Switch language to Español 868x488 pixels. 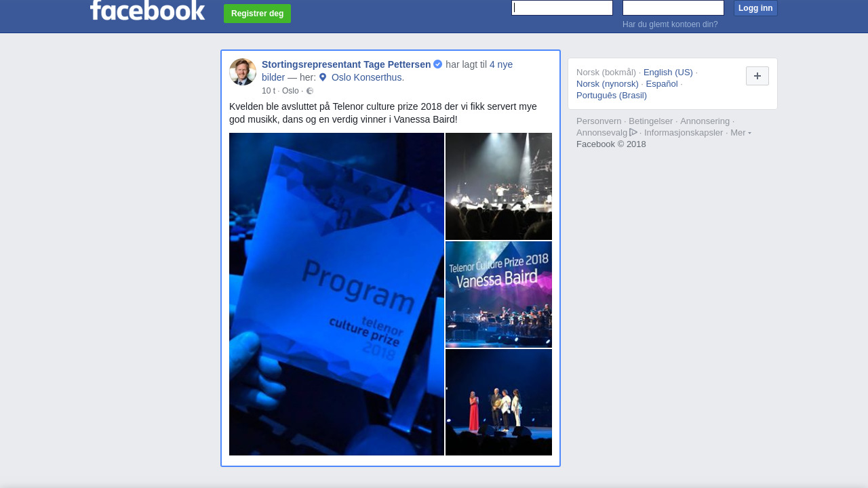(x=662, y=84)
